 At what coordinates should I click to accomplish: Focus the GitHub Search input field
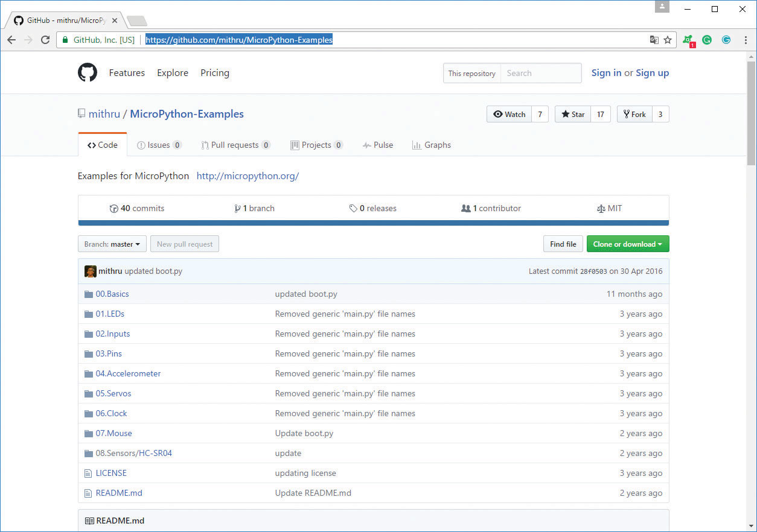pyautogui.click(x=541, y=74)
